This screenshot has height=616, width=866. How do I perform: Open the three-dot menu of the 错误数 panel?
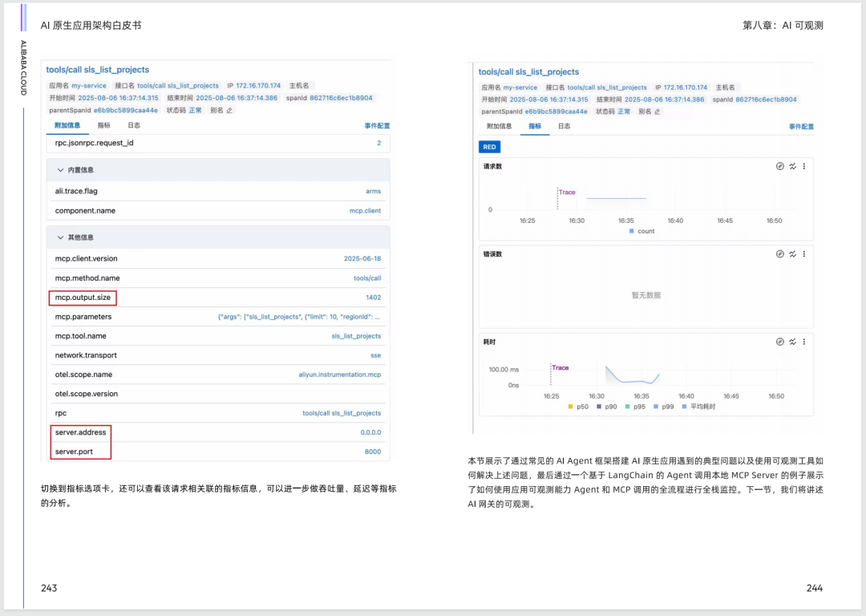click(804, 254)
